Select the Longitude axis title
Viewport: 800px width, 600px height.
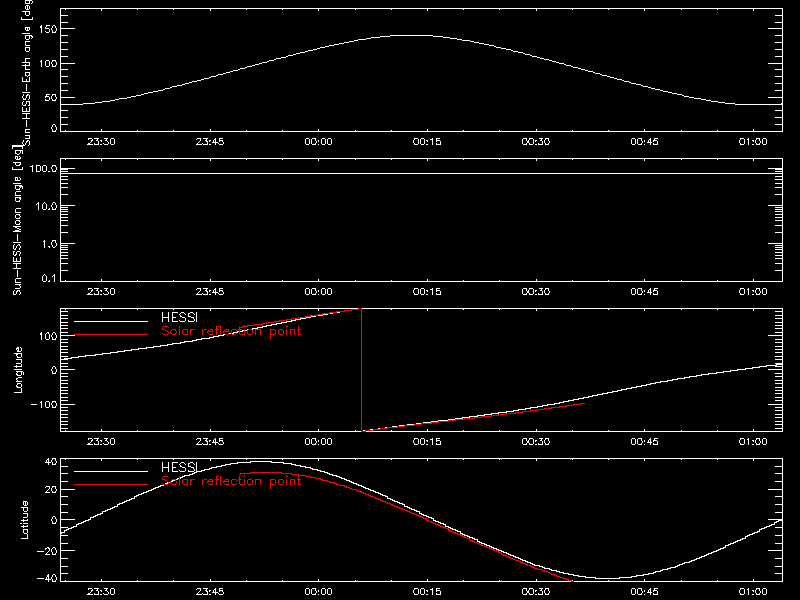[18, 370]
